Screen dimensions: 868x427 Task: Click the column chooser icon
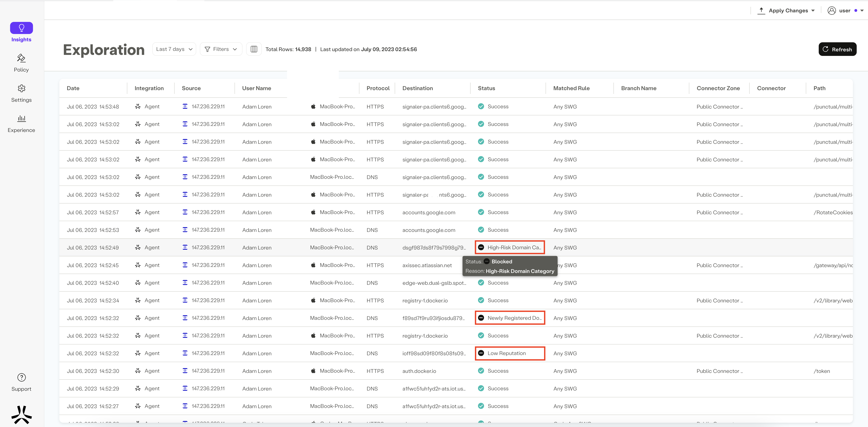[254, 49]
